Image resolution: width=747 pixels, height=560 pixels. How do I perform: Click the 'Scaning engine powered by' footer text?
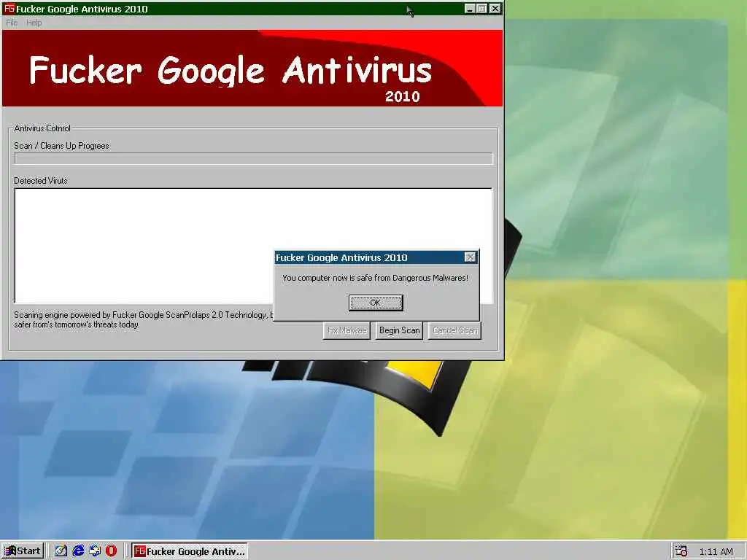click(x=143, y=319)
